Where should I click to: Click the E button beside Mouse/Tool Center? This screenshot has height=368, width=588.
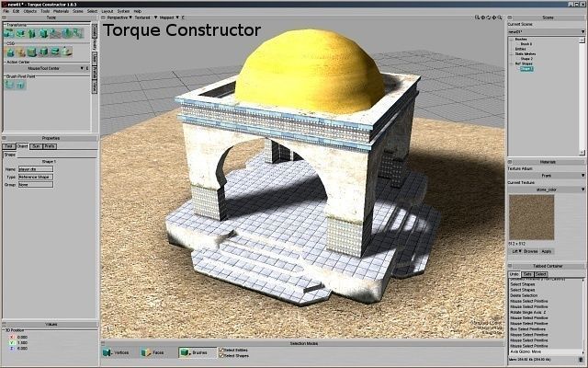point(87,68)
